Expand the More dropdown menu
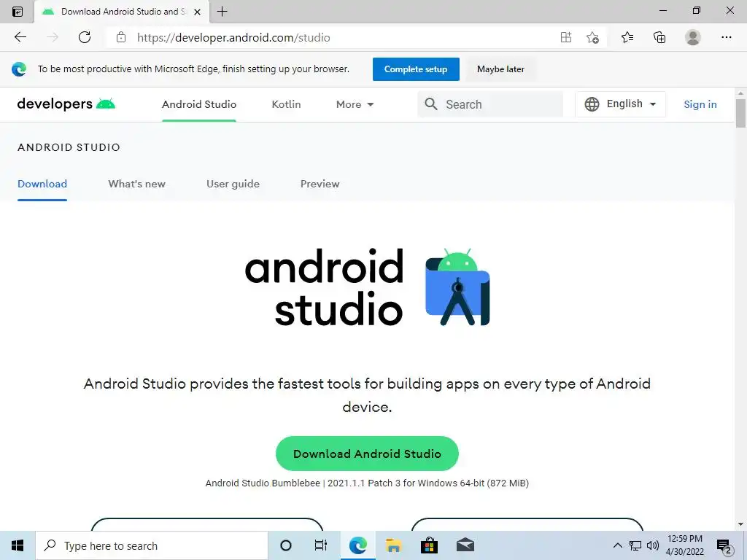Screen dimensions: 747x560 (355, 104)
